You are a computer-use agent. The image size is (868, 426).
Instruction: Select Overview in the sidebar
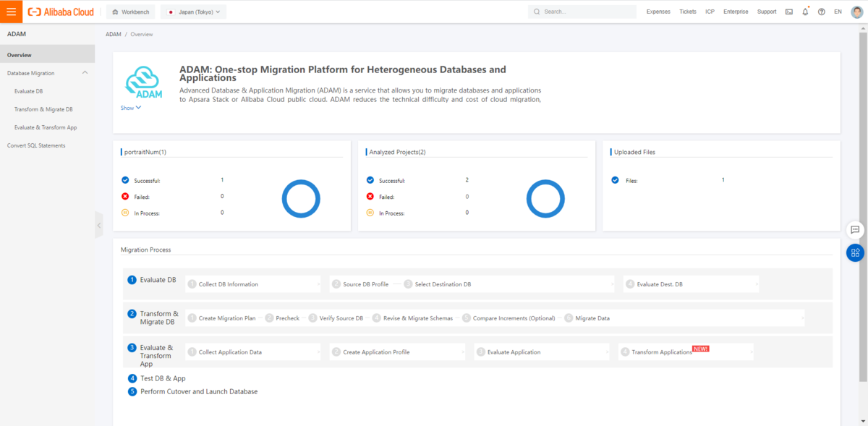pos(47,55)
